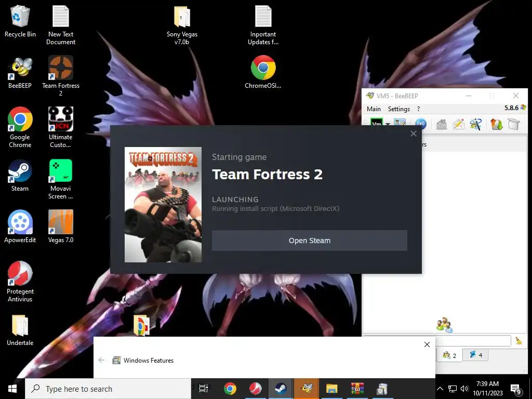Select the BeeBEEP desktop shortcut
The image size is (532, 399).
coord(20,73)
